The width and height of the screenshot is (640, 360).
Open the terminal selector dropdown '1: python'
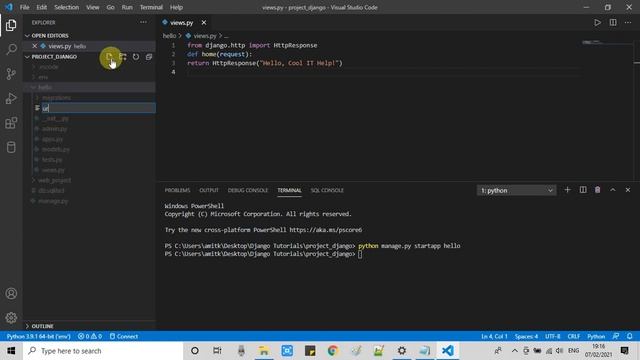pos(516,190)
